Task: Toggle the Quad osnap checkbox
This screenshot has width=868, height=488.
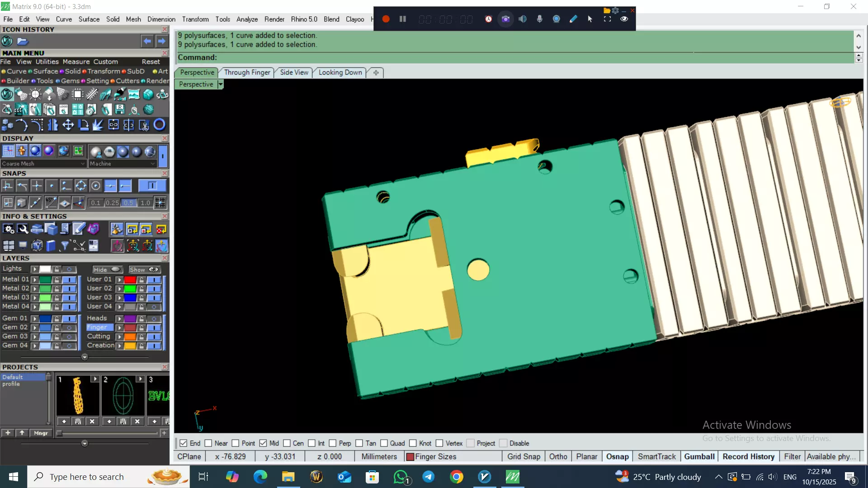Action: pos(384,443)
